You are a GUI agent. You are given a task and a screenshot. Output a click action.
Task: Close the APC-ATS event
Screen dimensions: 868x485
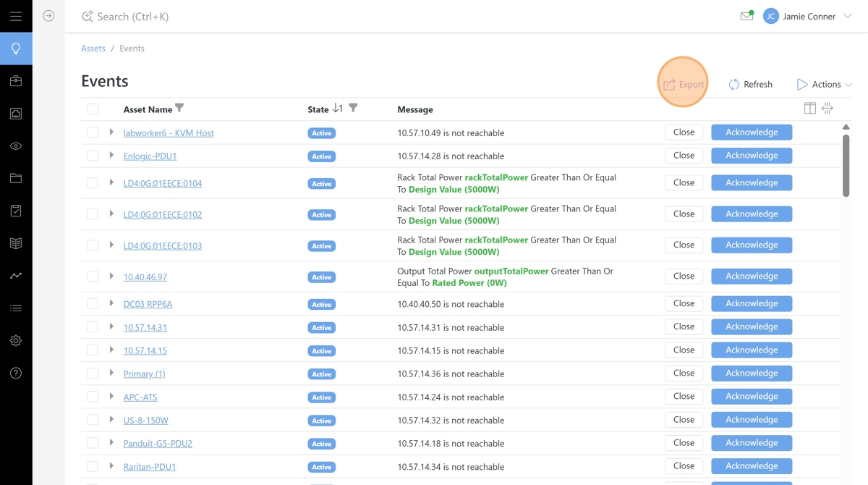tap(684, 397)
